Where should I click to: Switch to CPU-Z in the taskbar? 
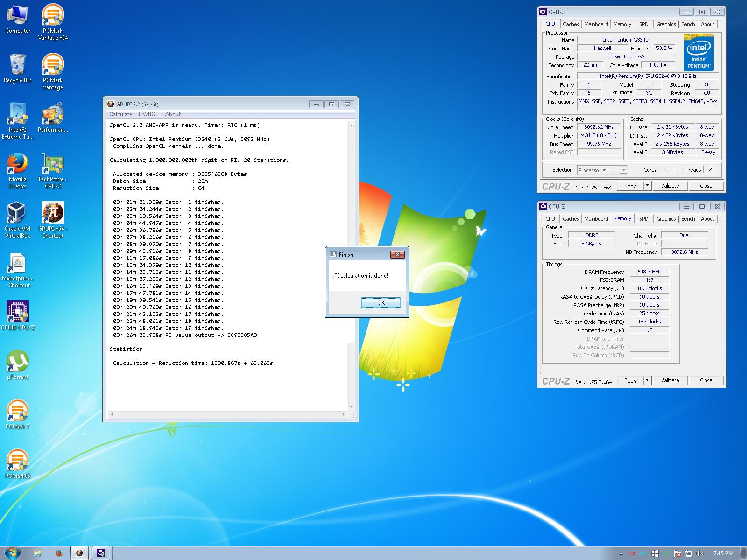click(101, 553)
